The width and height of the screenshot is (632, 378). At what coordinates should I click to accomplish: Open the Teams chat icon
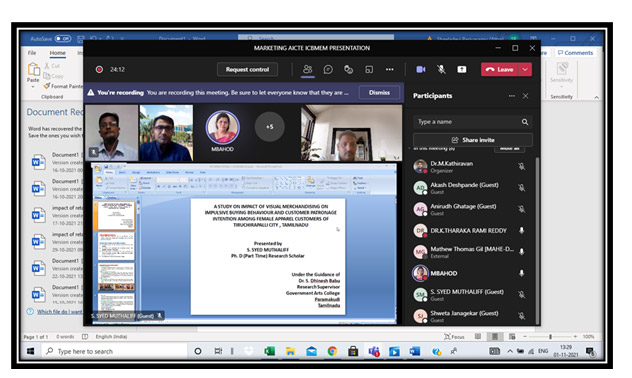(x=328, y=70)
